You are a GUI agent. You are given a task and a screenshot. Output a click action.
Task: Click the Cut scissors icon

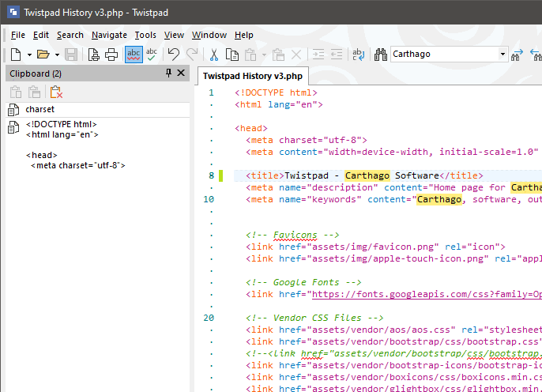(x=214, y=55)
